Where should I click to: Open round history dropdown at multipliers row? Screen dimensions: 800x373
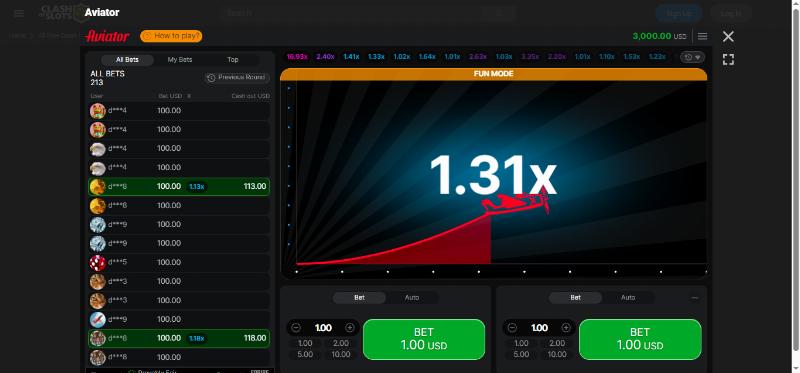(692, 57)
